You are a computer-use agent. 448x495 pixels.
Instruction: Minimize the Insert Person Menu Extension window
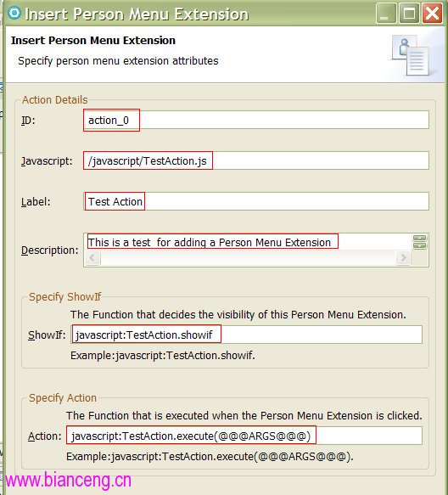(386, 14)
